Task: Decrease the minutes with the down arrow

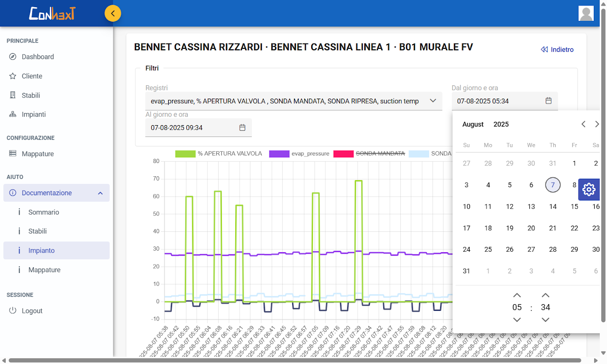Action: (545, 320)
